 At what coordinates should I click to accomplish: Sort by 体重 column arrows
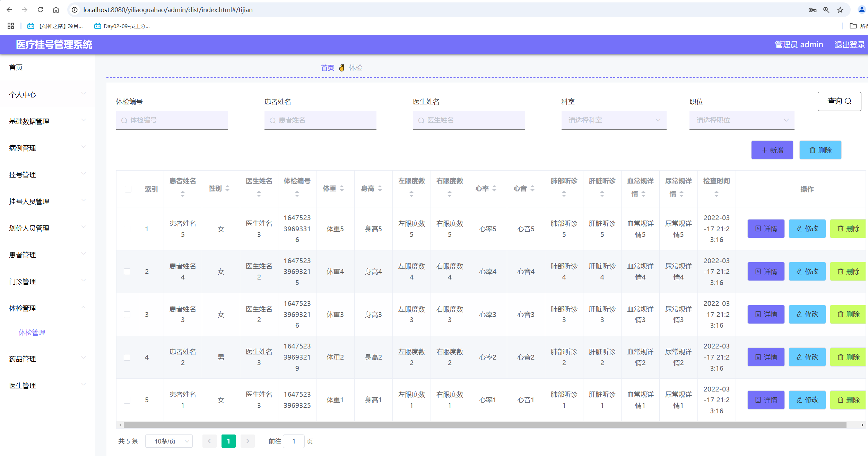click(x=342, y=188)
